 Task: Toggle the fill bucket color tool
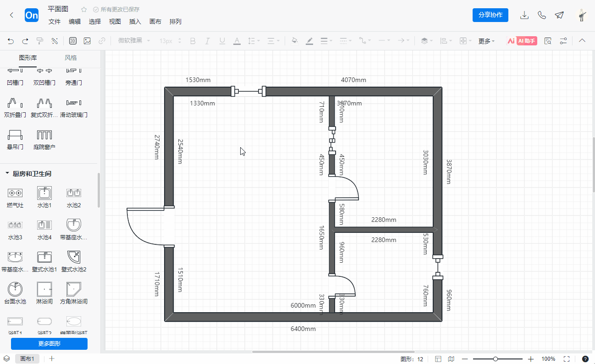pyautogui.click(x=295, y=41)
